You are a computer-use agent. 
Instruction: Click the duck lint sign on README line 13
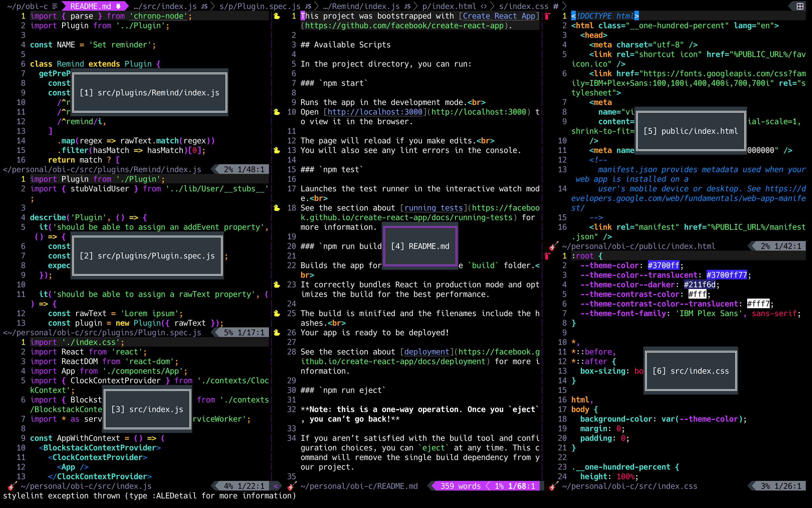tap(277, 150)
